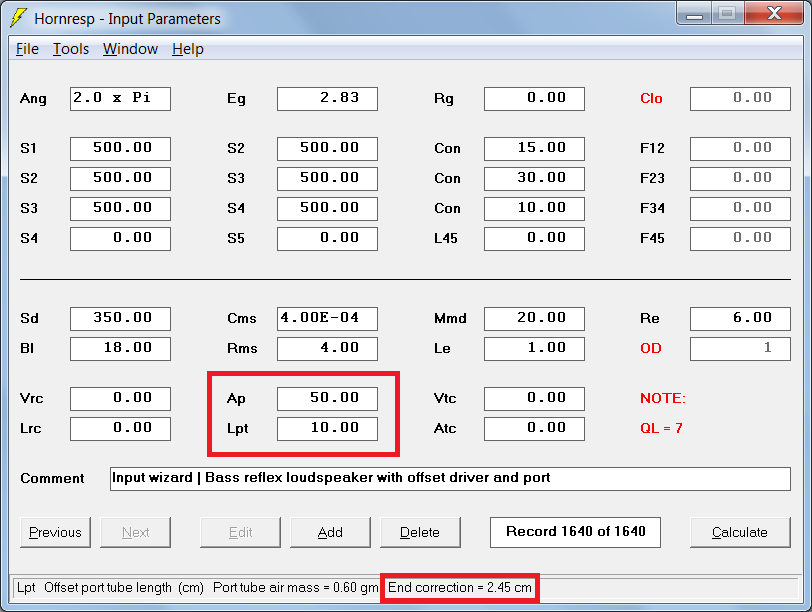
Task: Click the F23 input field
Action: tap(741, 179)
